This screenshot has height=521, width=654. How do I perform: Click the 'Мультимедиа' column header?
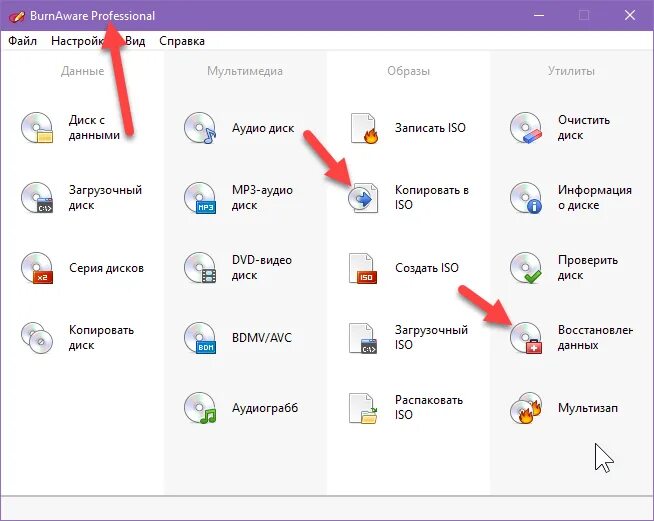[x=245, y=71]
